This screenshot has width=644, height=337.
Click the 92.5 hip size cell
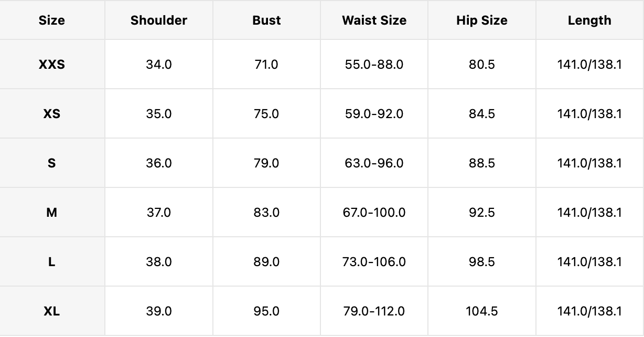tap(481, 213)
